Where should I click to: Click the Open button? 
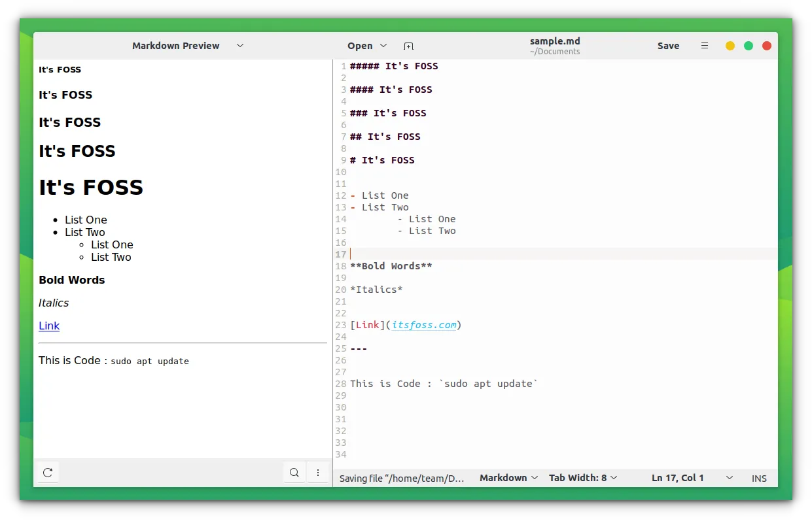[360, 46]
